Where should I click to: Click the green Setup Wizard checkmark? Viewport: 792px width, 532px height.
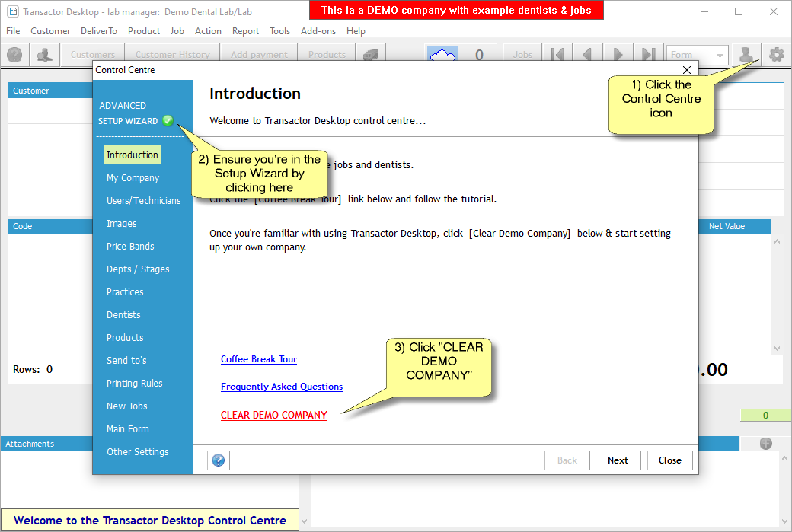(x=168, y=120)
